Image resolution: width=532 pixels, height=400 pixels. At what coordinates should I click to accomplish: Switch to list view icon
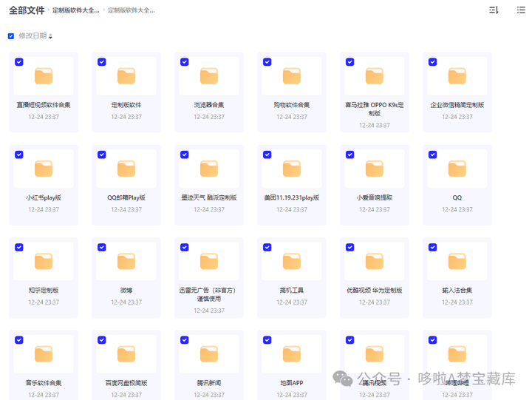click(521, 10)
